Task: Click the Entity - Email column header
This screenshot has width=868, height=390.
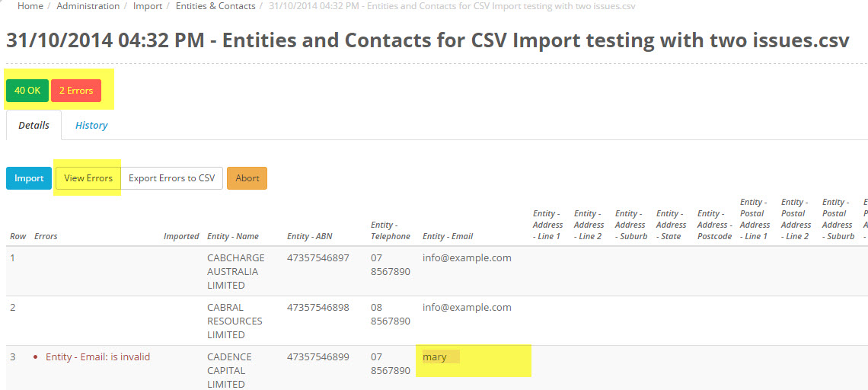Action: click(448, 236)
